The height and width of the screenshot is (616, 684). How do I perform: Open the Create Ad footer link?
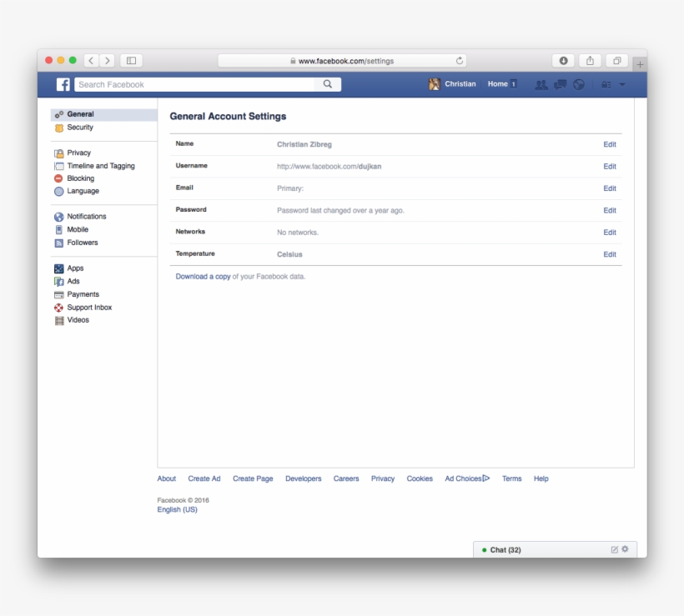[x=204, y=478]
